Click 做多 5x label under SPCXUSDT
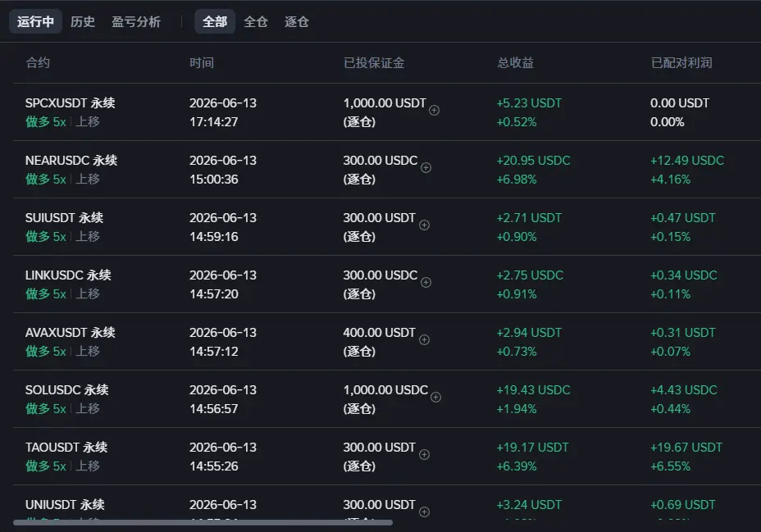The height and width of the screenshot is (532, 761). pos(46,121)
